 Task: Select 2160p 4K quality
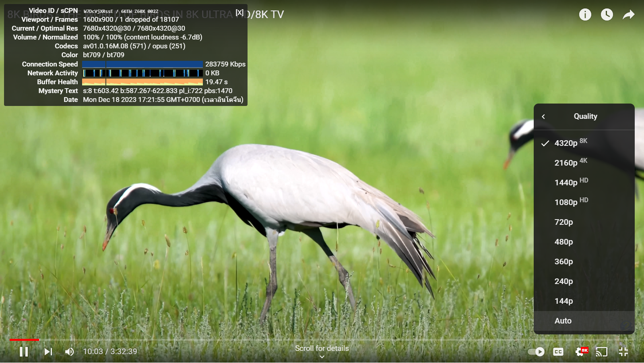pyautogui.click(x=584, y=163)
